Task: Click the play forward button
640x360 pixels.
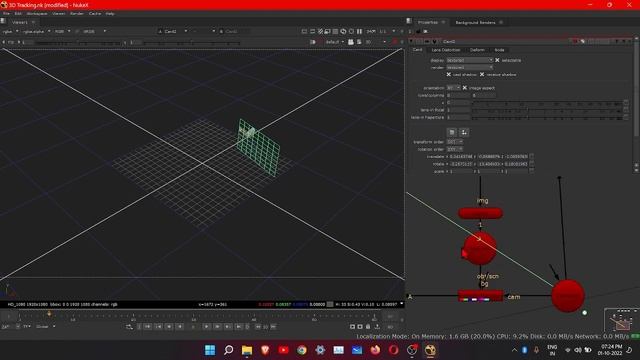Action: pyautogui.click(x=207, y=327)
